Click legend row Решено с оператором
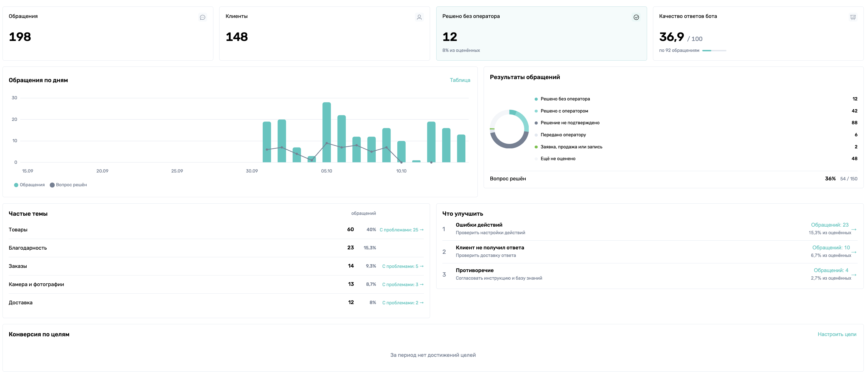 [x=696, y=111]
